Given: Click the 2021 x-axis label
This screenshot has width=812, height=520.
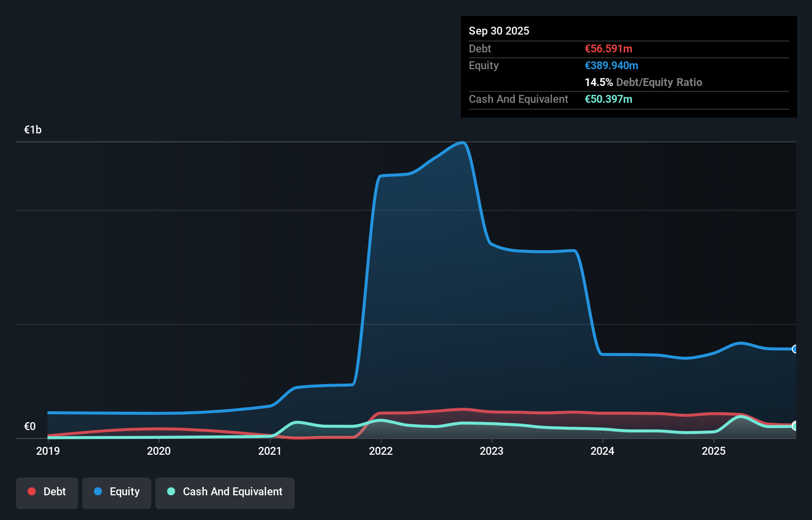Looking at the screenshot, I should (x=270, y=451).
